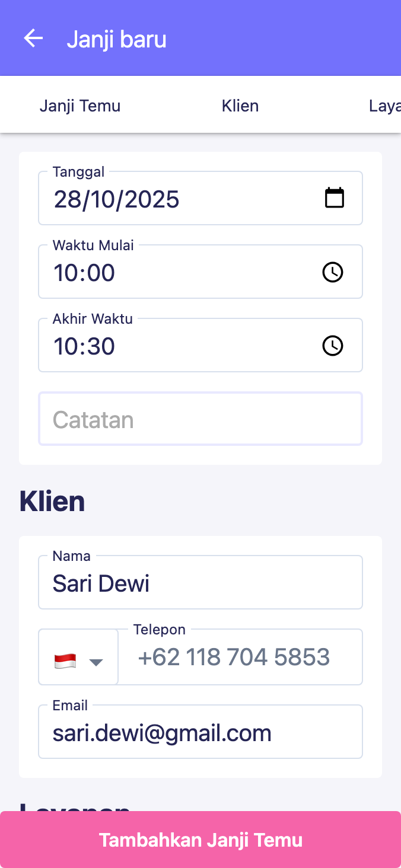
Task: Click the clock icon for Akhir Waktu
Action: [x=332, y=346]
